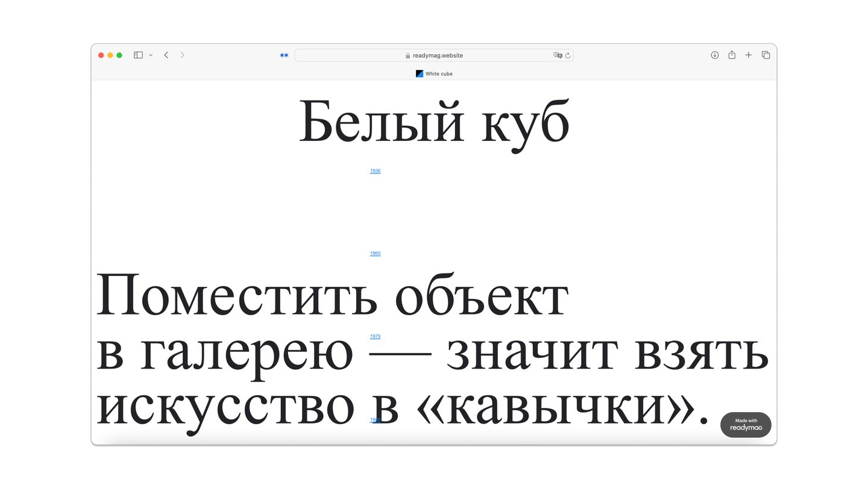868x488 pixels.
Task: Open the Made with readymag badge
Action: (x=746, y=425)
